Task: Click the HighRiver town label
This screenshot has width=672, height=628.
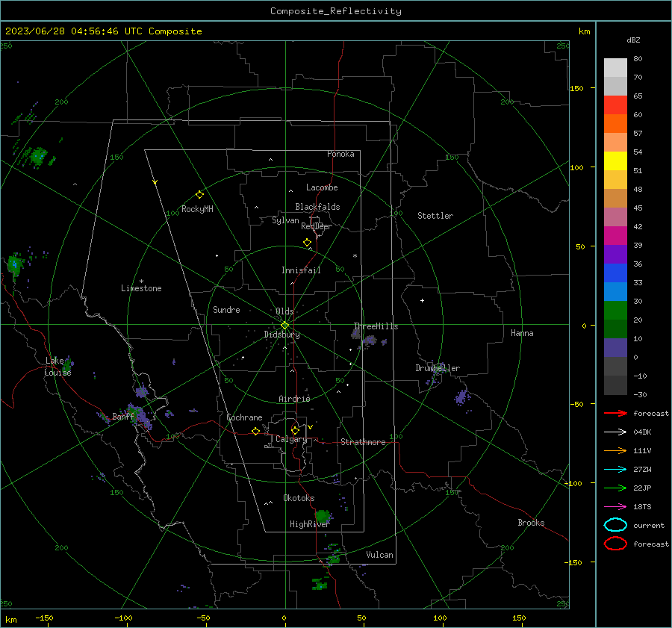Action: coord(310,524)
